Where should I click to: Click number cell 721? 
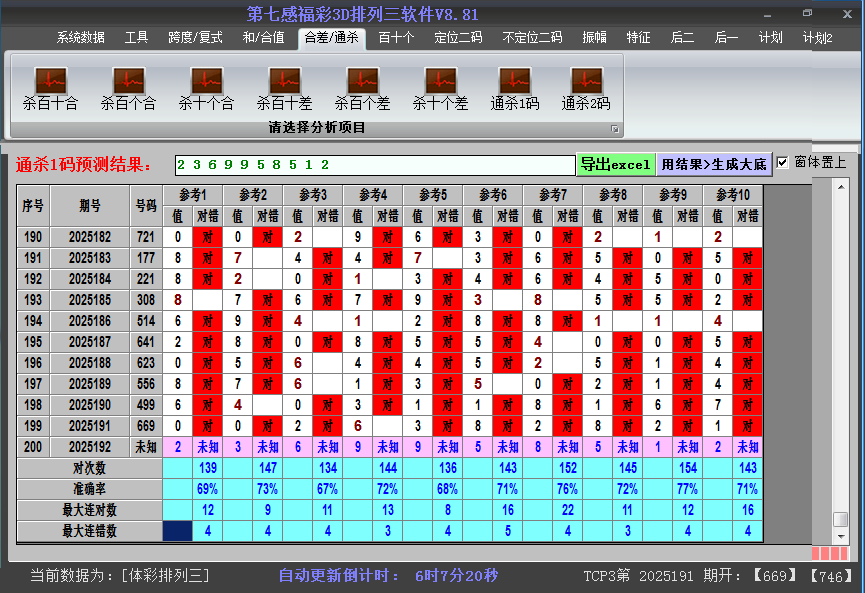coord(146,237)
